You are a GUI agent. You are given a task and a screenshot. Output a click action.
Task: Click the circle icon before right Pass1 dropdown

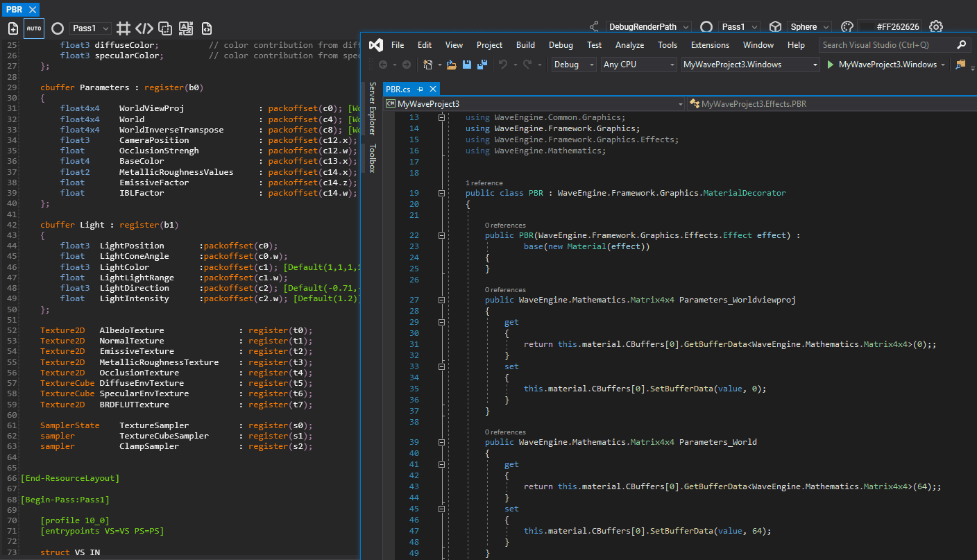coord(706,27)
